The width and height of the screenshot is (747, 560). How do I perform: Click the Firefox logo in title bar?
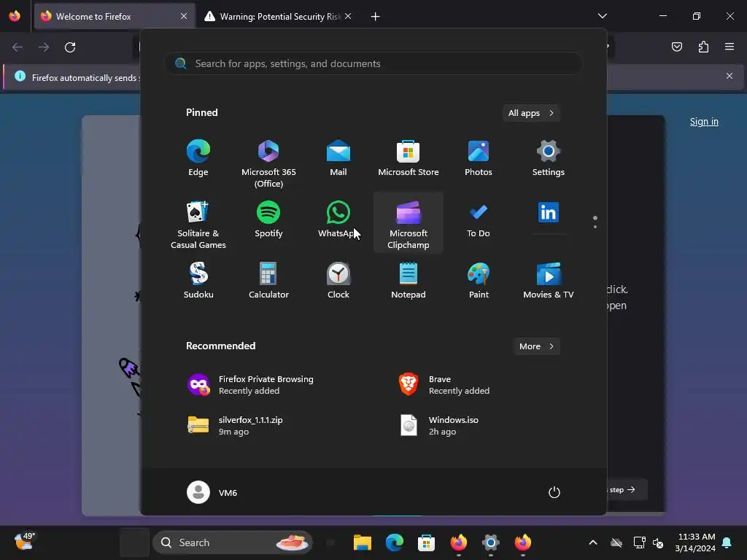click(x=15, y=16)
